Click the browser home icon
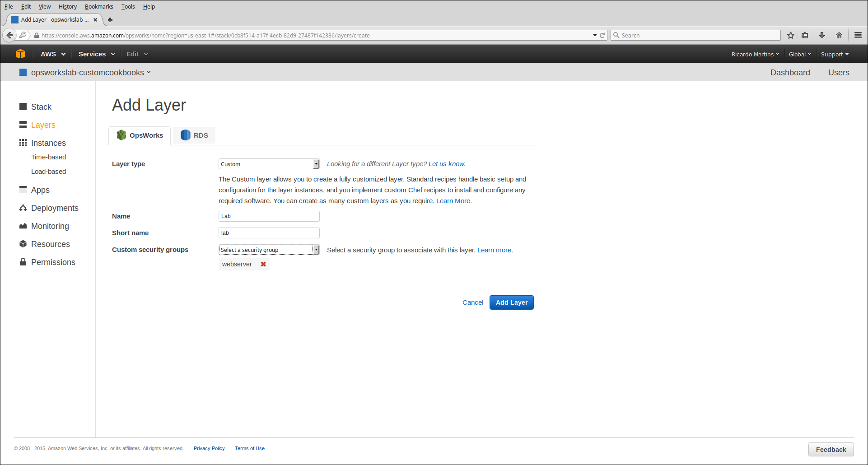This screenshot has width=868, height=465. [x=839, y=35]
